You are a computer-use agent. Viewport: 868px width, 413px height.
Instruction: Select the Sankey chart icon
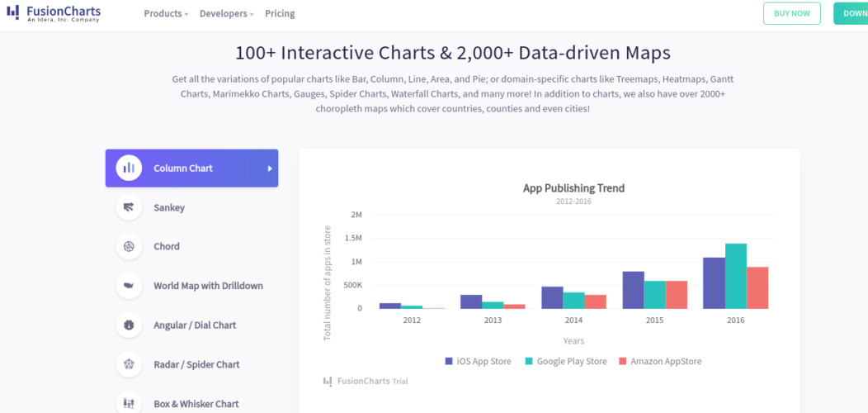(129, 207)
